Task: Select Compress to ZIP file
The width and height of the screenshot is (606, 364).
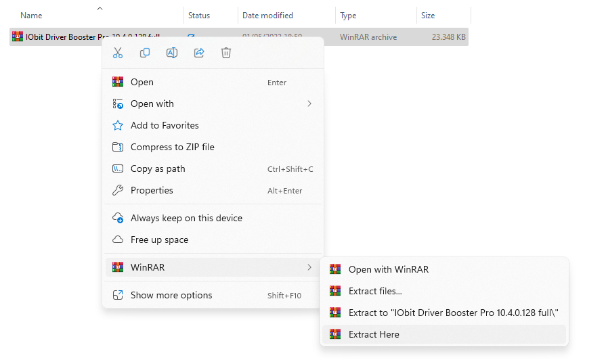Action: pyautogui.click(x=172, y=147)
